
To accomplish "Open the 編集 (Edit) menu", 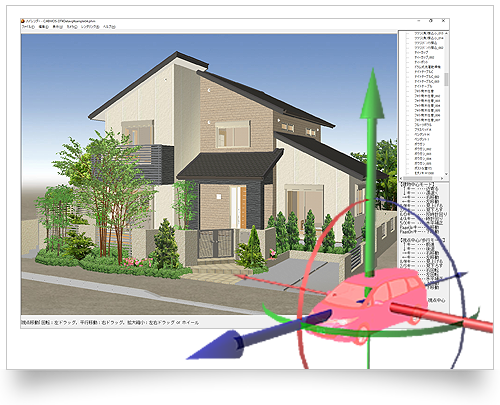I will (44, 27).
